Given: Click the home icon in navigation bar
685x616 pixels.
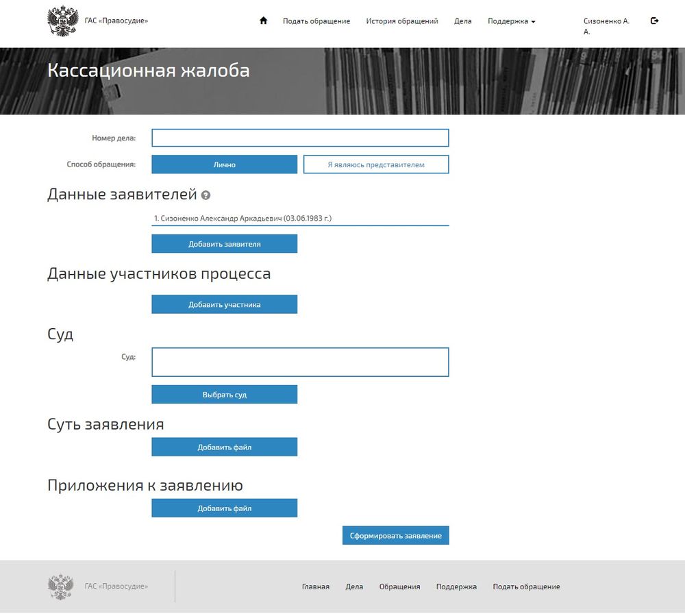Looking at the screenshot, I should coord(263,21).
